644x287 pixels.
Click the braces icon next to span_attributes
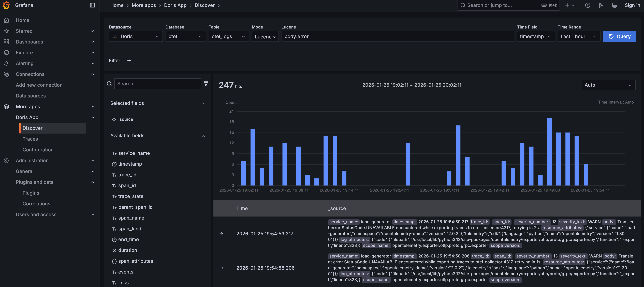[114, 261]
